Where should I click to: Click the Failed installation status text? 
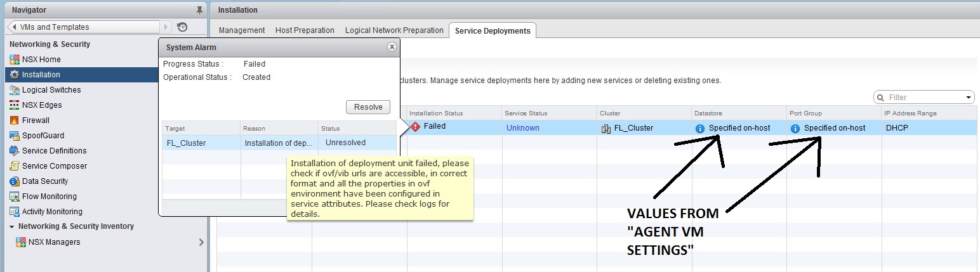coord(435,127)
